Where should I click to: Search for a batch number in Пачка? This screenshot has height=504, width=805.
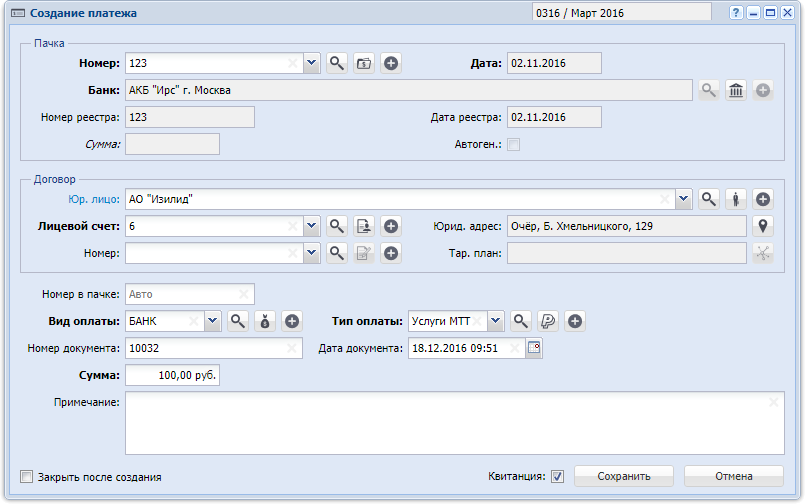pos(337,63)
